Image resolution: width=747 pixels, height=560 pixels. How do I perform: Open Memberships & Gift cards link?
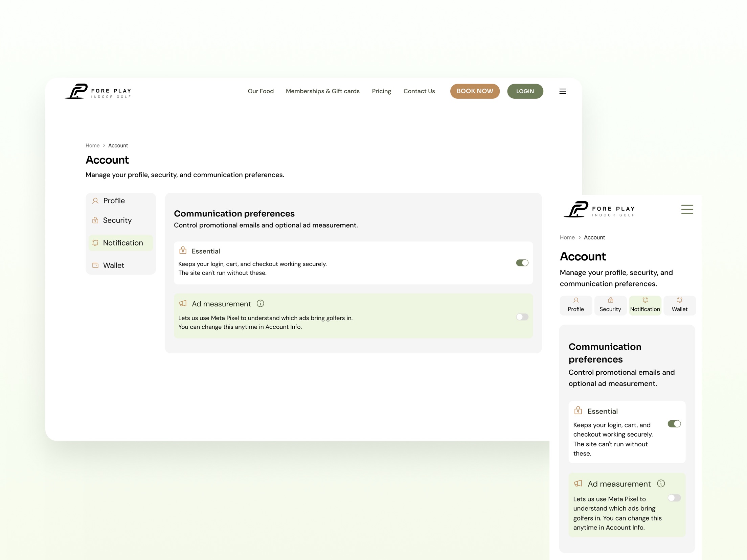tap(323, 91)
